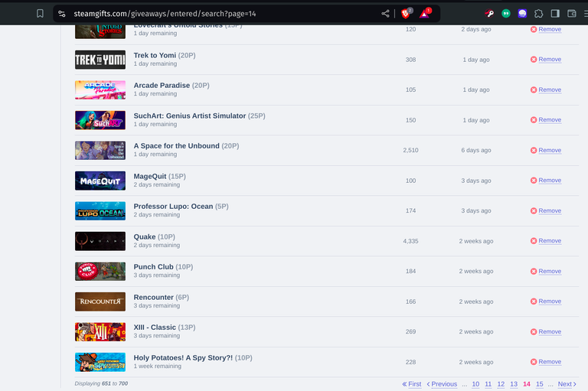Go to the First page link
This screenshot has width=588, height=391.
[412, 384]
